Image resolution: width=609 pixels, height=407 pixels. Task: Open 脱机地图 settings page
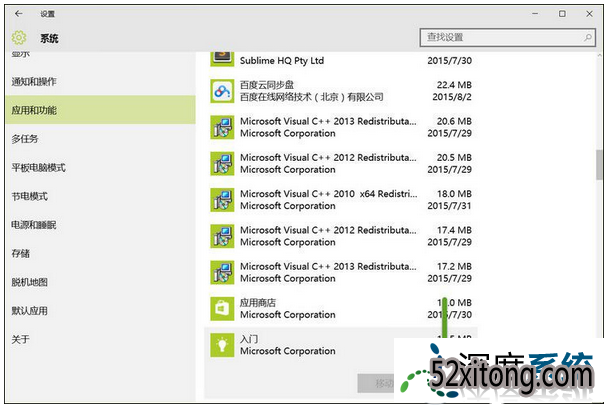(x=101, y=282)
